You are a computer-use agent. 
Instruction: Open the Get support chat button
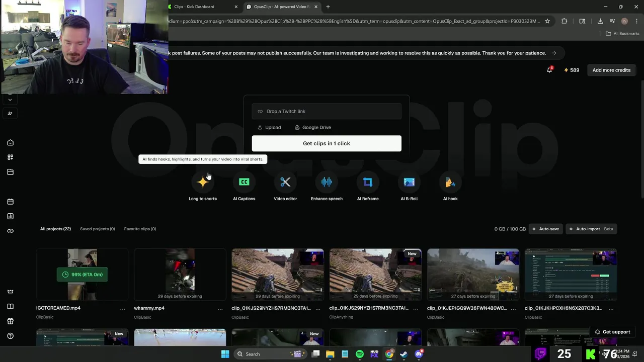(x=612, y=332)
